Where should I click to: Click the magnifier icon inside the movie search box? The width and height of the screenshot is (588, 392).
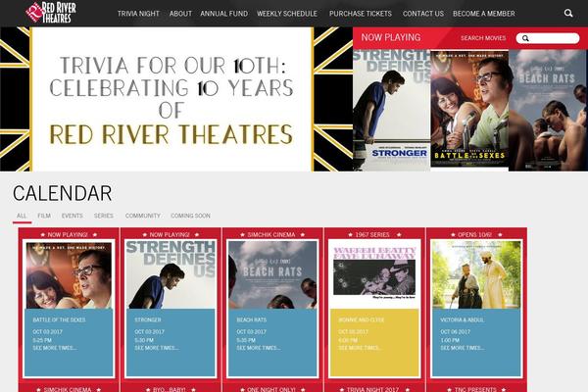pyautogui.click(x=525, y=38)
